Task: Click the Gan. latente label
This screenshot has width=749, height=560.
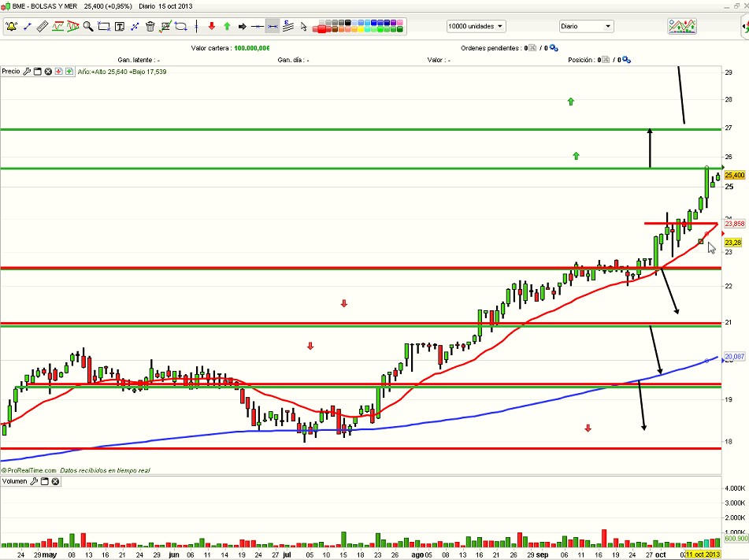Action: (139, 60)
